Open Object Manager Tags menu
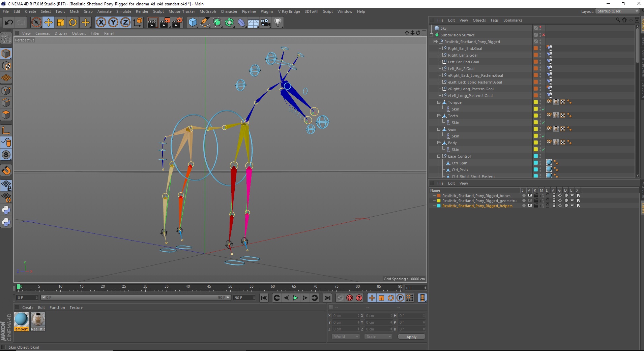The image size is (644, 351). 494,20
